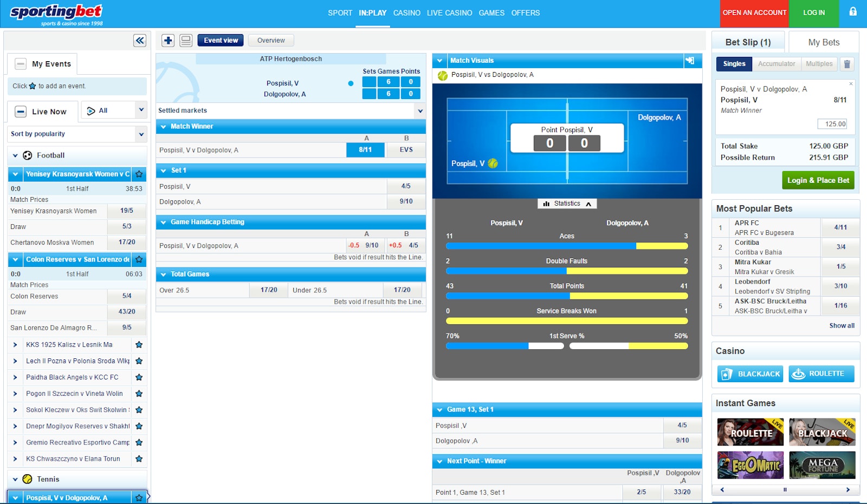Click the trash icon in Bet Slip
The image size is (867, 504).
tap(847, 64)
